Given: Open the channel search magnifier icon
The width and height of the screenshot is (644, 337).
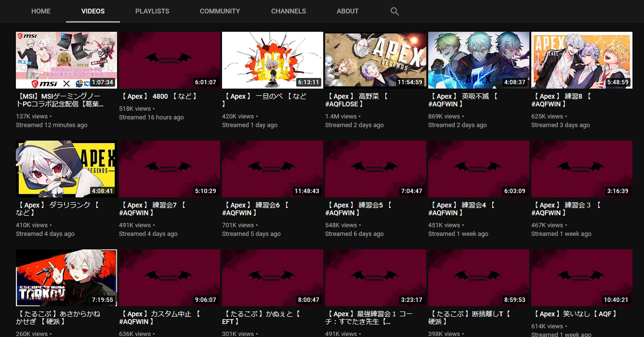Looking at the screenshot, I should [394, 12].
